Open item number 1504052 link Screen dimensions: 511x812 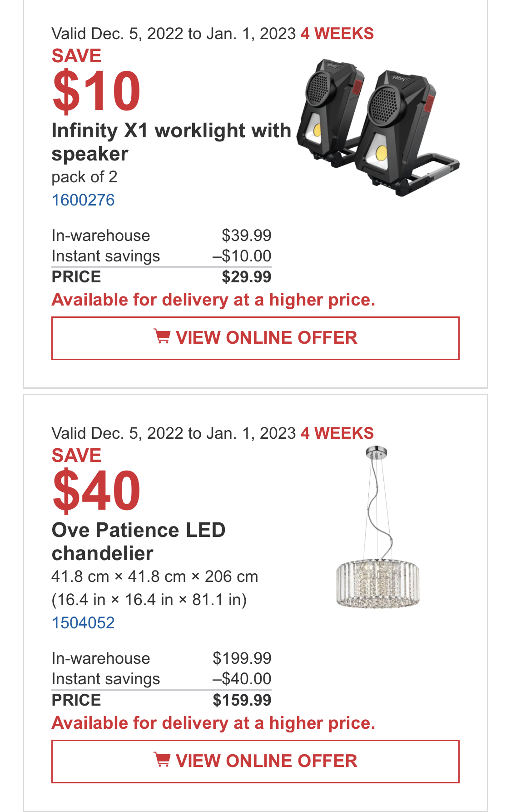(83, 623)
